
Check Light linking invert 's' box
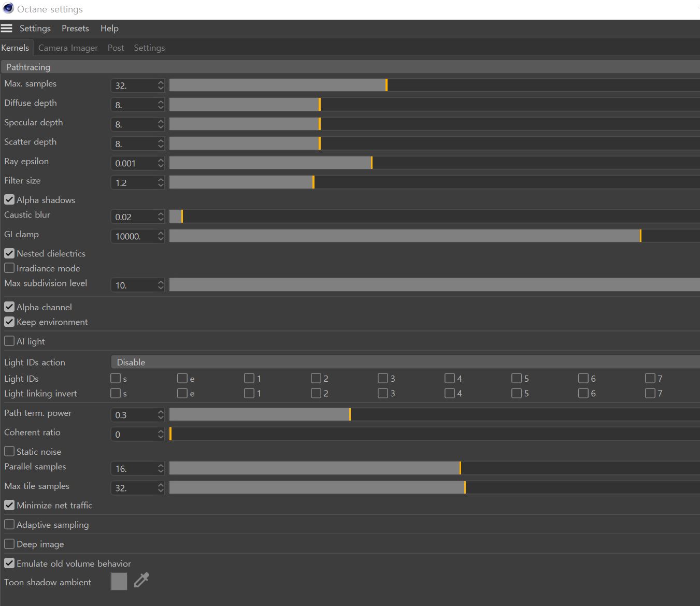click(116, 393)
